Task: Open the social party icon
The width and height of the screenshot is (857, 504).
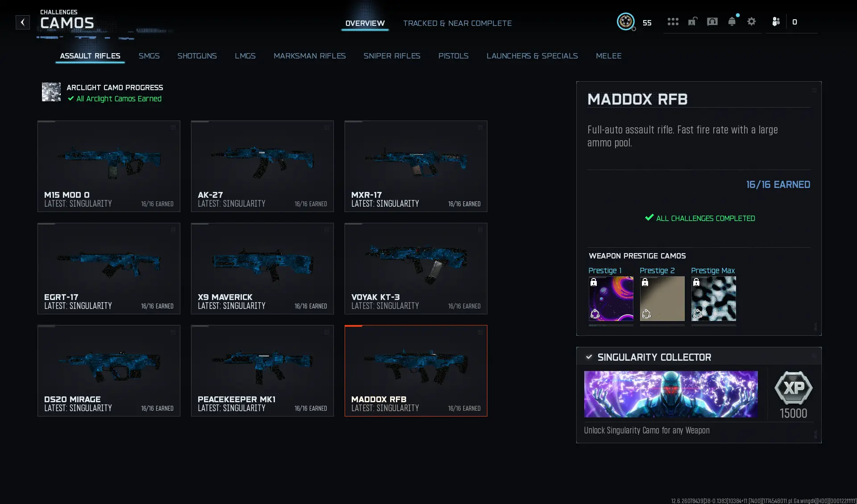Action: [x=776, y=21]
